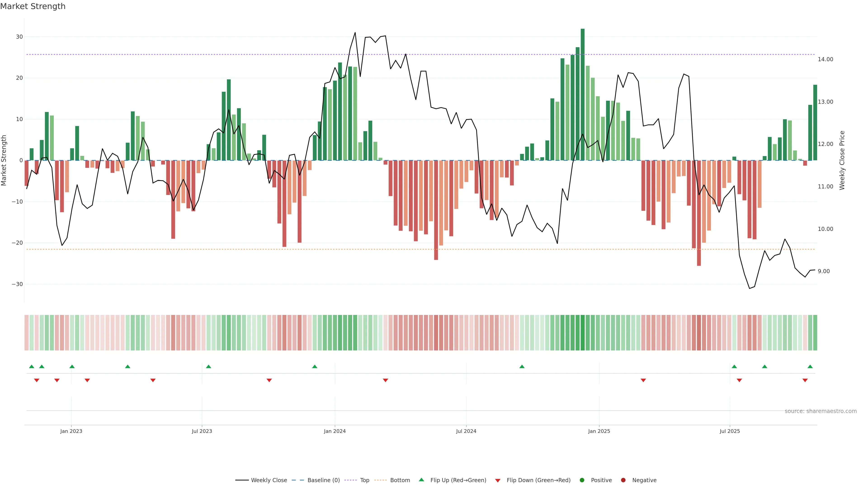The width and height of the screenshot is (868, 488).
Task: Click Flip Up green triangle legend icon
Action: coord(421,480)
